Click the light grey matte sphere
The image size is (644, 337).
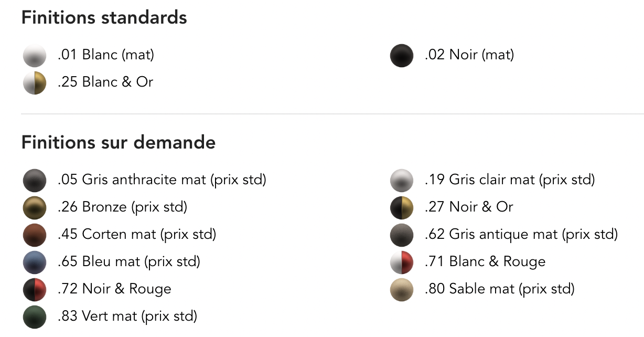click(x=402, y=180)
